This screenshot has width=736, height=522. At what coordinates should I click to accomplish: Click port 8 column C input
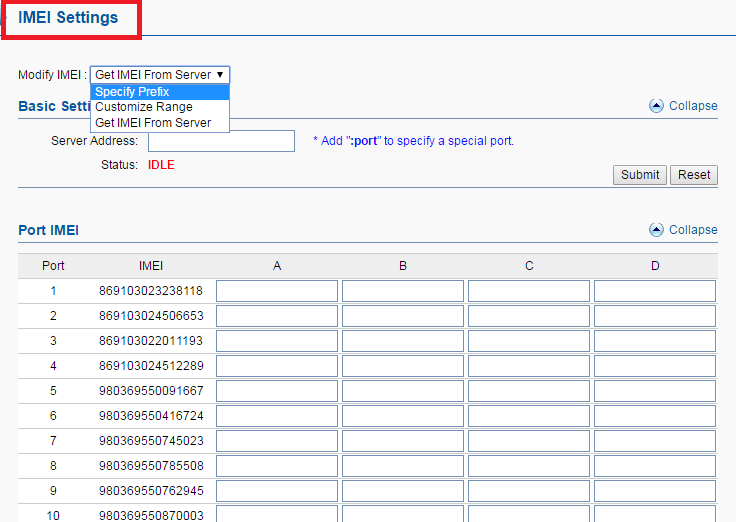[x=529, y=466]
